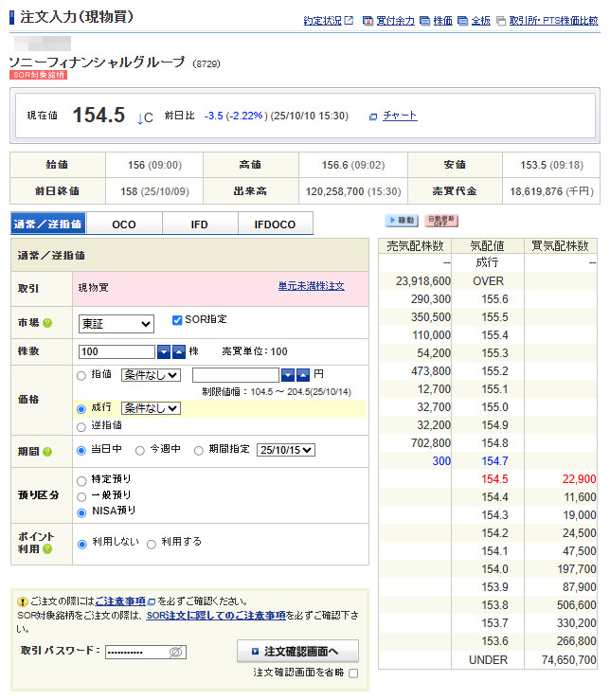
Task: Select the 特定預り account radio button
Action: [x=81, y=480]
